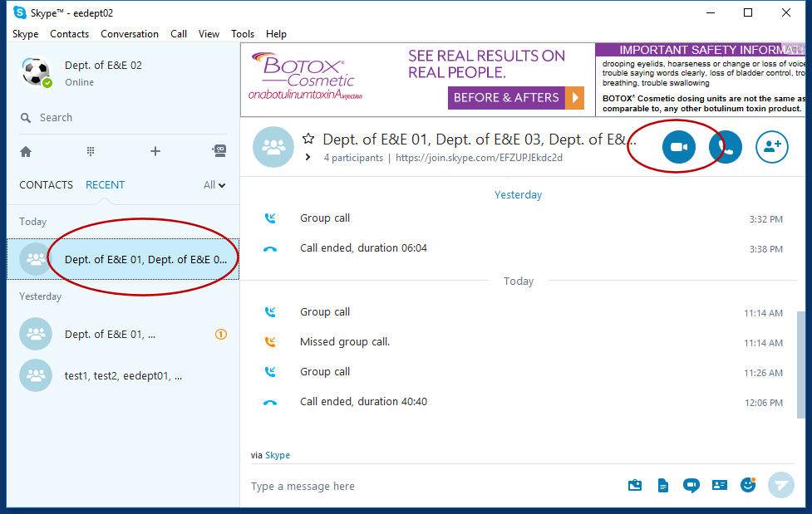Open the join.skype.com group link
The width and height of the screenshot is (812, 514).
[479, 158]
